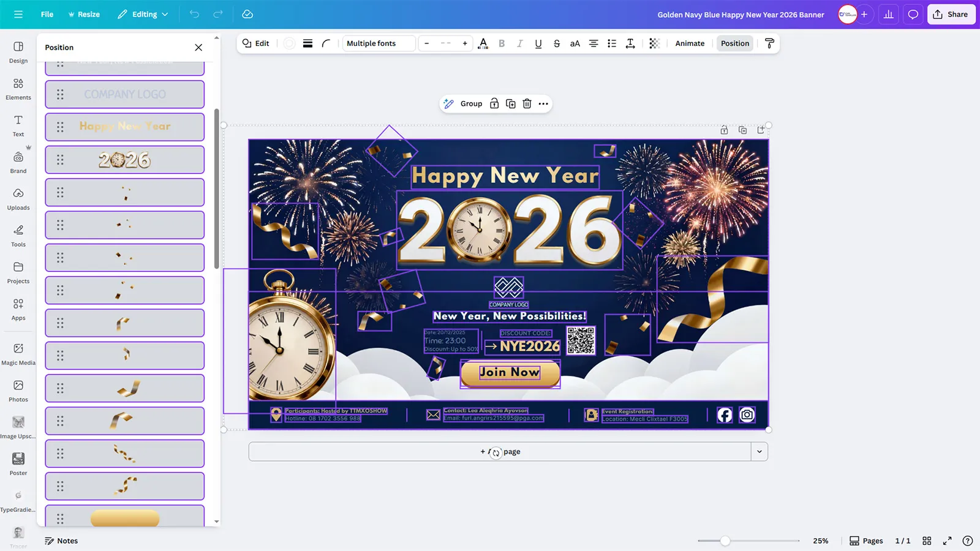Screen dimensions: 980x551
Task: Open the Elements panel in sidebar
Action: point(18,89)
